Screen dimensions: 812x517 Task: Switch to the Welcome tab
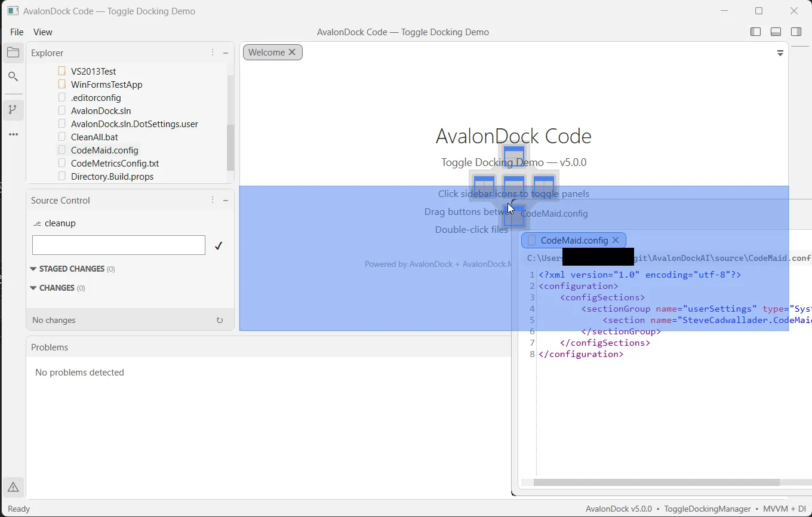click(x=266, y=52)
